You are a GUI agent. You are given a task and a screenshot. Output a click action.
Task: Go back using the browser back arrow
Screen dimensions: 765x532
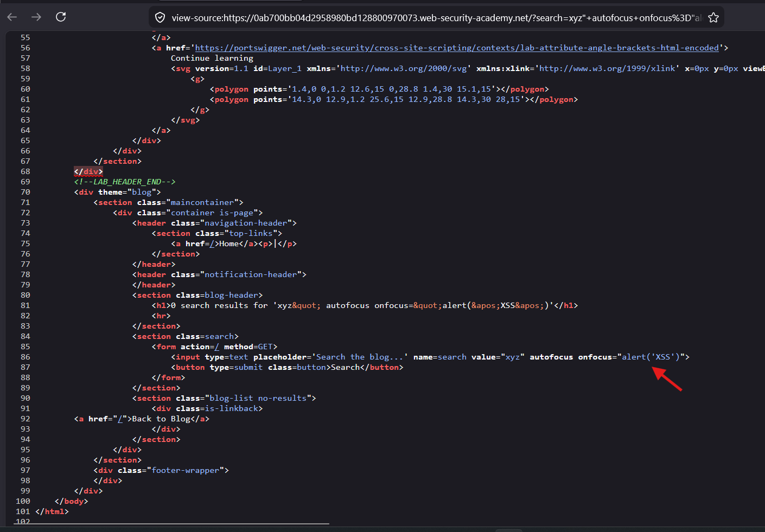click(x=12, y=17)
